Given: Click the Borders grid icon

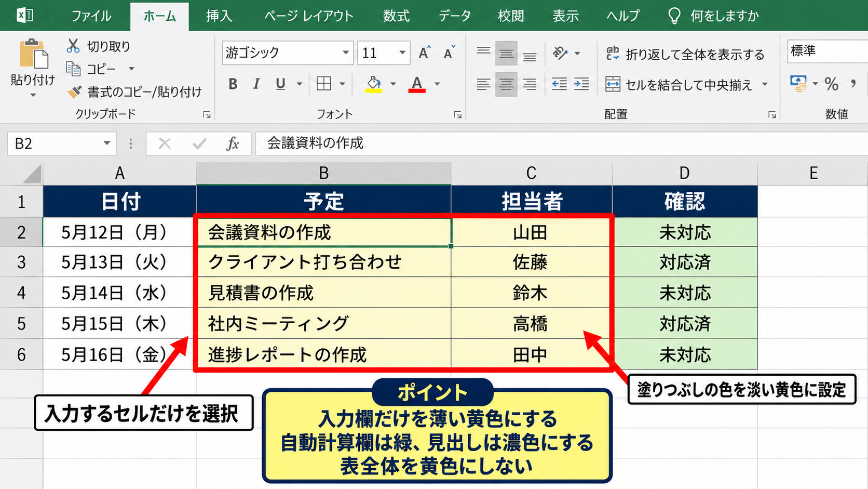Looking at the screenshot, I should 324,84.
